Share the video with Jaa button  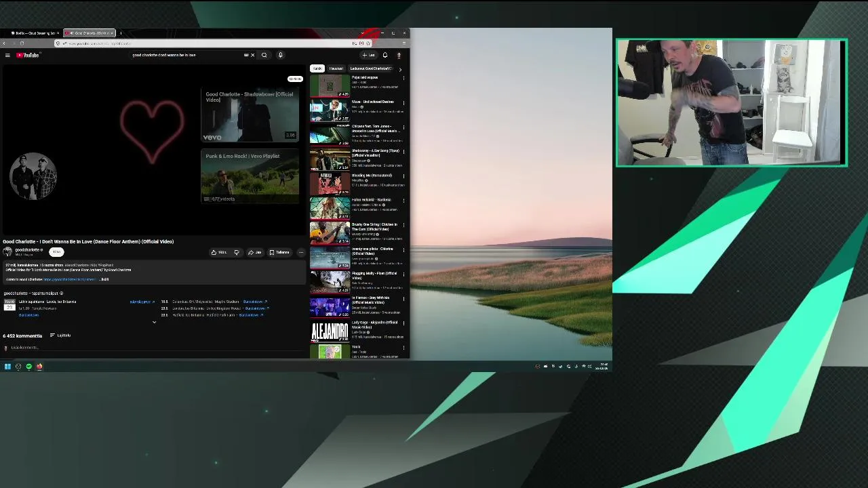coord(255,252)
